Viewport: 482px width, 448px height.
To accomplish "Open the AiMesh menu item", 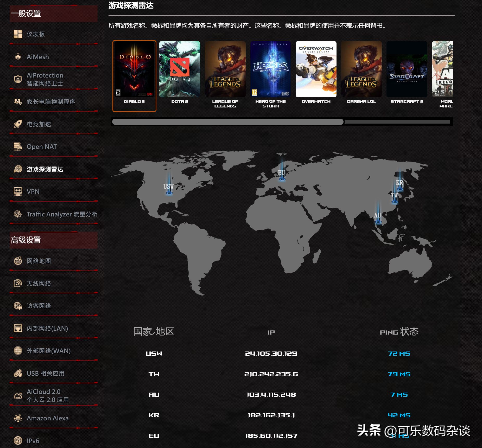I will pyautogui.click(x=38, y=57).
